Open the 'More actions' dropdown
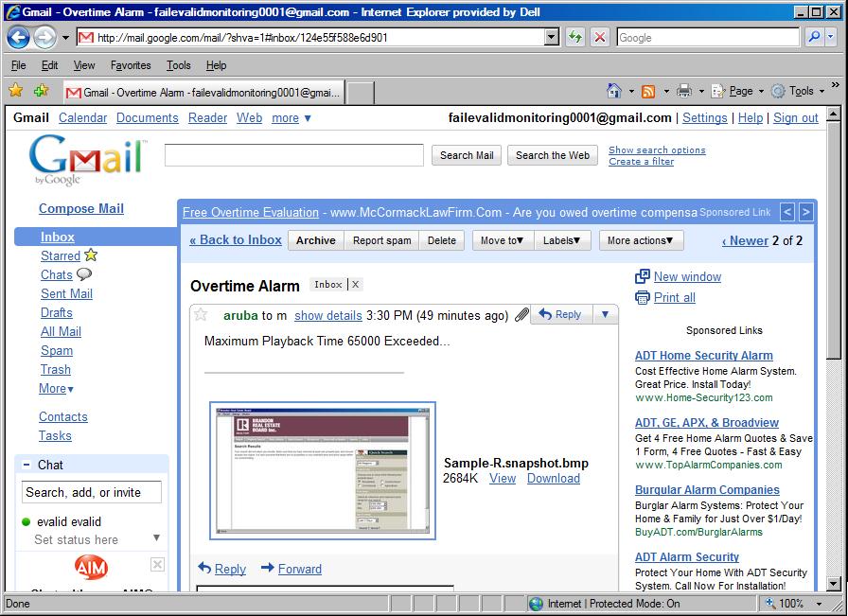This screenshot has height=616, width=848. [641, 240]
